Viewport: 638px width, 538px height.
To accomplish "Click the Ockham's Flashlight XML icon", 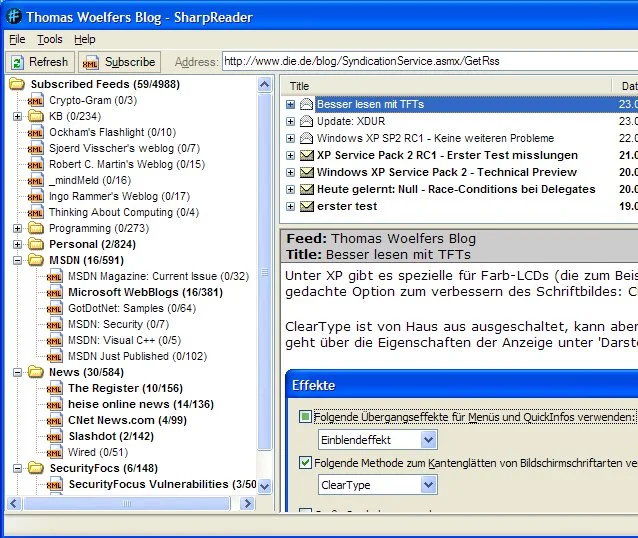I will pos(35,133).
